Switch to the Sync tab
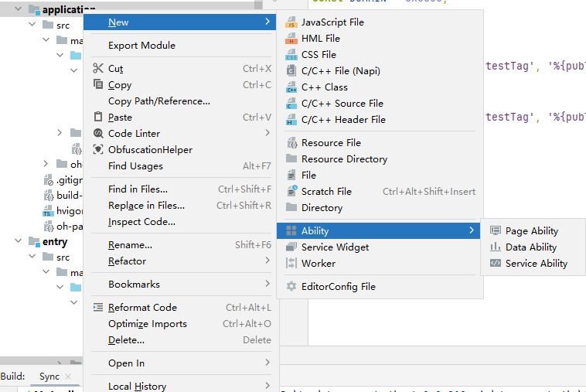 49,377
